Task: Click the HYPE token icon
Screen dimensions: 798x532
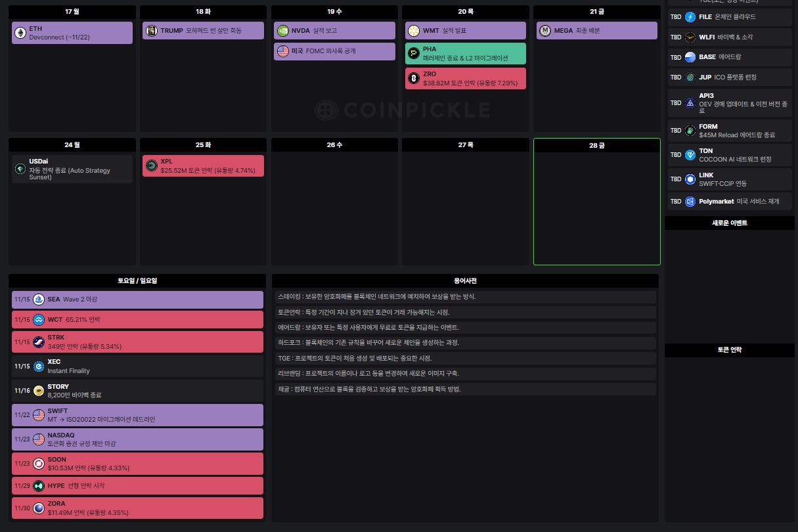Action: point(39,486)
